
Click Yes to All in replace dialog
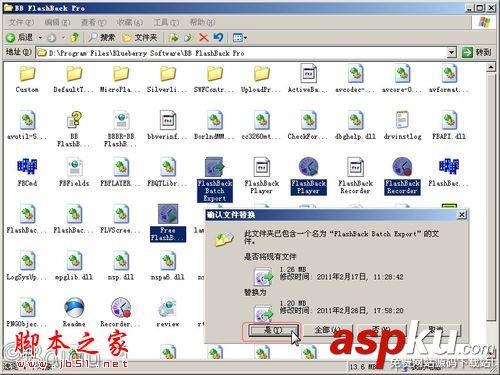tap(328, 331)
